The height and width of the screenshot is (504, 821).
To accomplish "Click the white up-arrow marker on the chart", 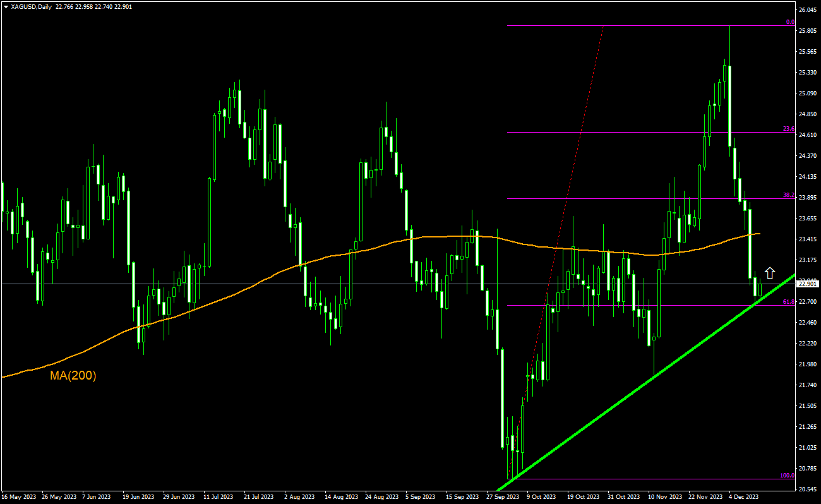I will (x=770, y=273).
